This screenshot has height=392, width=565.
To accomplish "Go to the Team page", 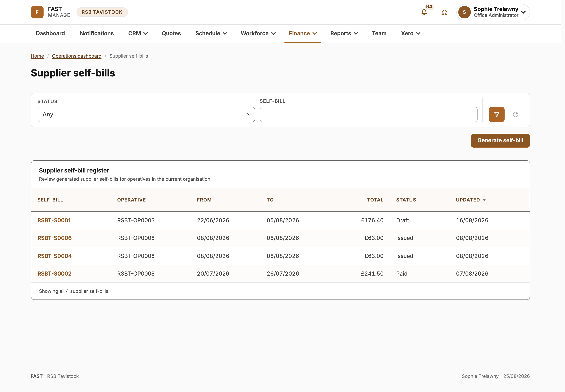I will coord(379,33).
